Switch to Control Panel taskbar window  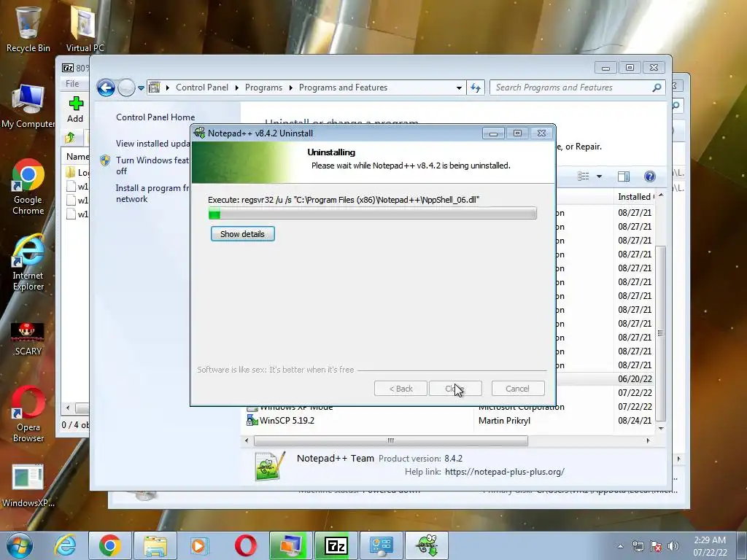pyautogui.click(x=381, y=545)
